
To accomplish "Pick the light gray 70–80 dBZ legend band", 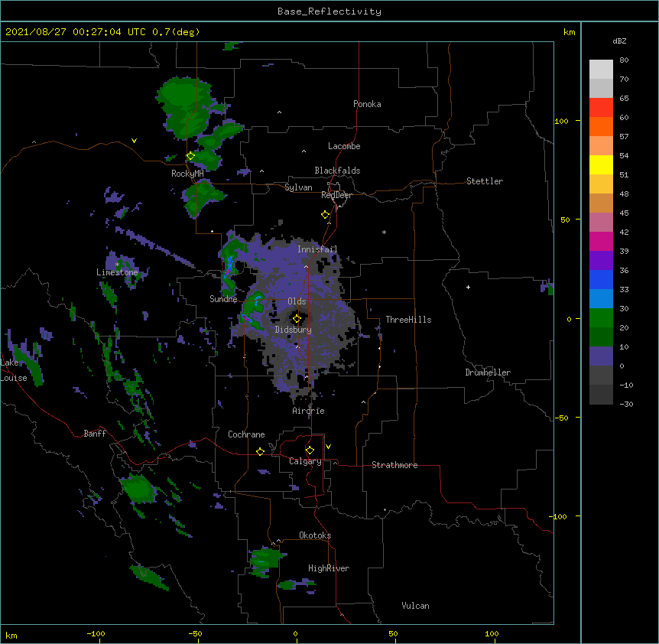I will click(601, 70).
